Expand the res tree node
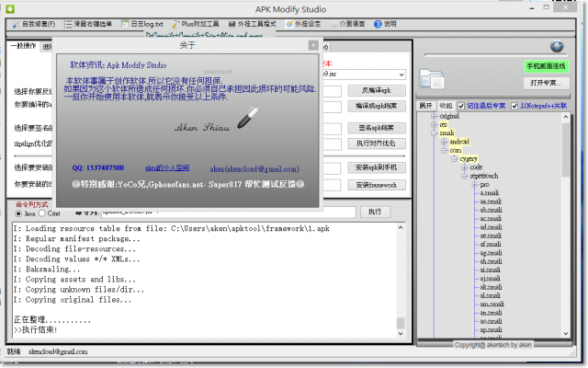The width and height of the screenshot is (588, 368). 434,125
